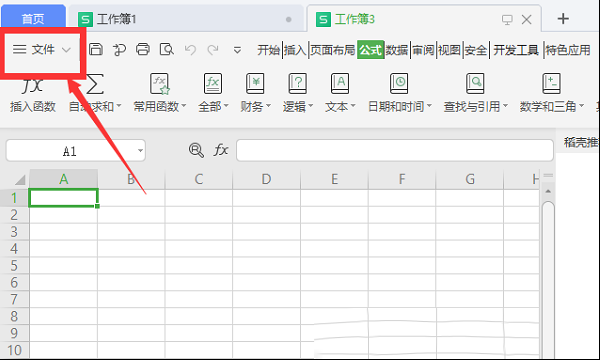Click the export to PDF icon
The height and width of the screenshot is (360, 600).
tap(119, 50)
